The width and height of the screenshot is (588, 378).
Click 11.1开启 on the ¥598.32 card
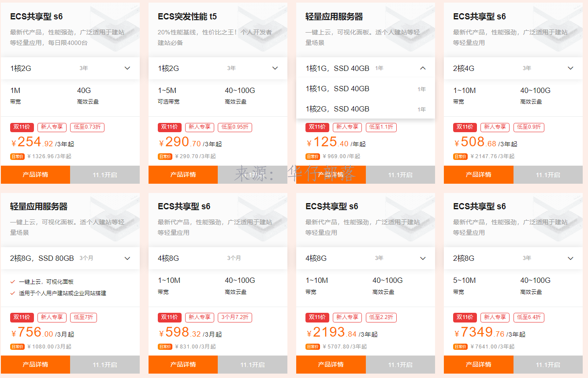[253, 364]
